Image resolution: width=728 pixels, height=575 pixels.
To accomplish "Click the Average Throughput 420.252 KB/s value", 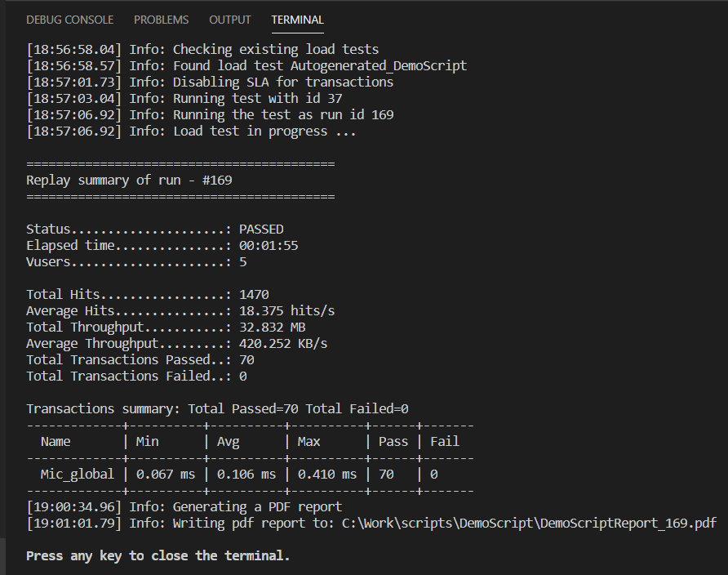I will click(x=283, y=343).
